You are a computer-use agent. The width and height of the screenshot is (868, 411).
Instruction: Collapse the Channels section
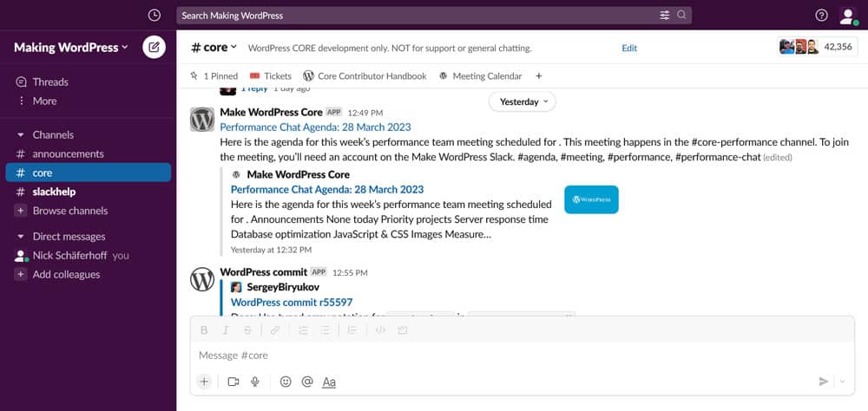tap(21, 135)
